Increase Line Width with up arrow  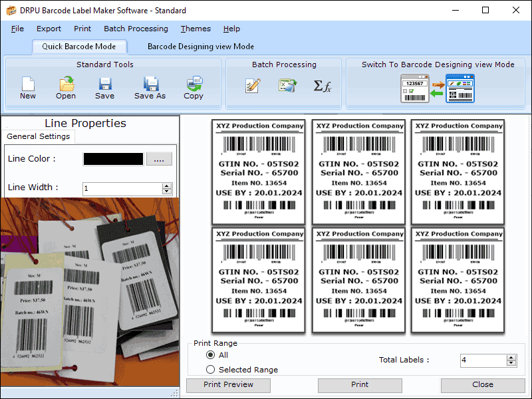click(x=167, y=186)
